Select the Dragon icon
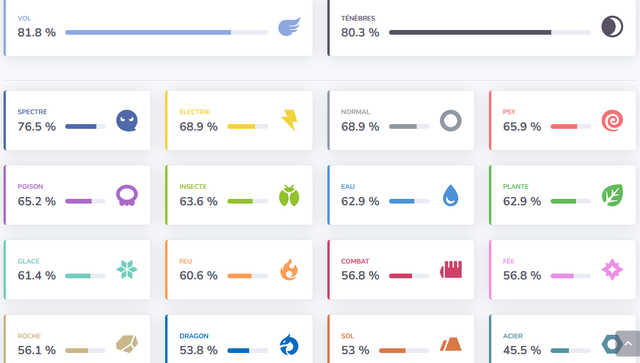 [x=289, y=345]
